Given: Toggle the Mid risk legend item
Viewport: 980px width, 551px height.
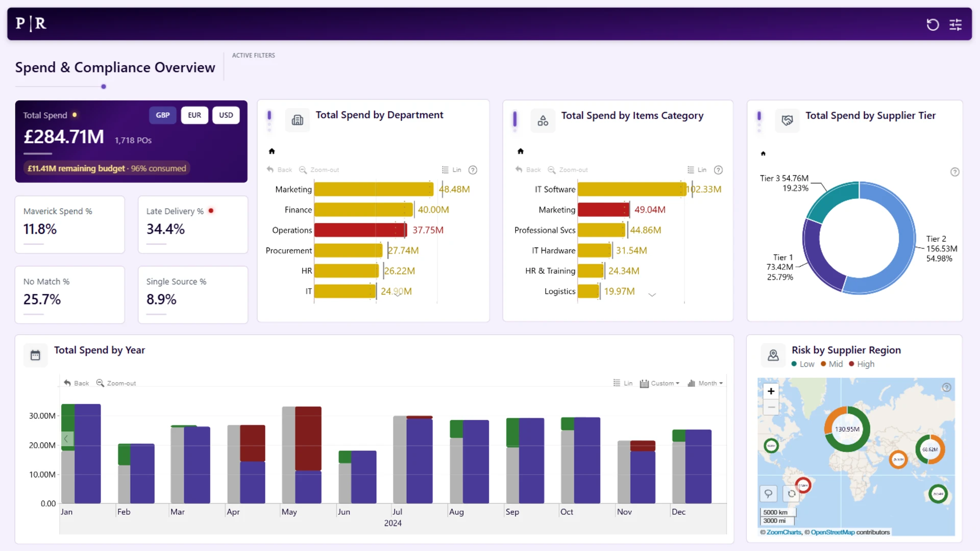Looking at the screenshot, I should [x=831, y=364].
